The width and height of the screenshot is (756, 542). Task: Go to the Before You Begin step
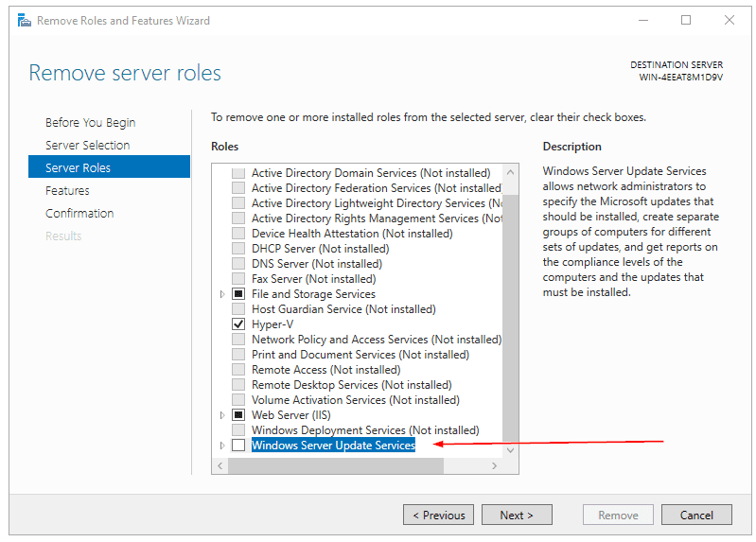pos(90,122)
